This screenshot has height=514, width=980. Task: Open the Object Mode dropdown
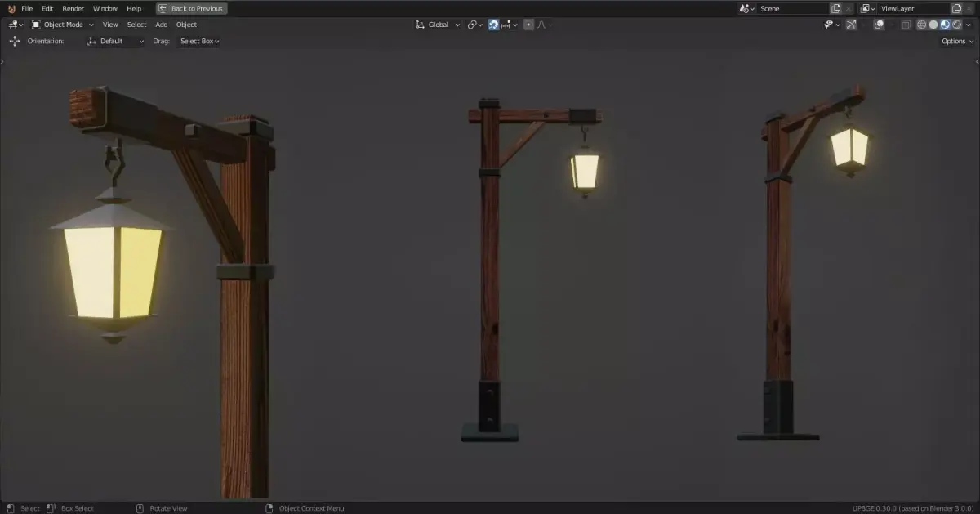[x=63, y=25]
